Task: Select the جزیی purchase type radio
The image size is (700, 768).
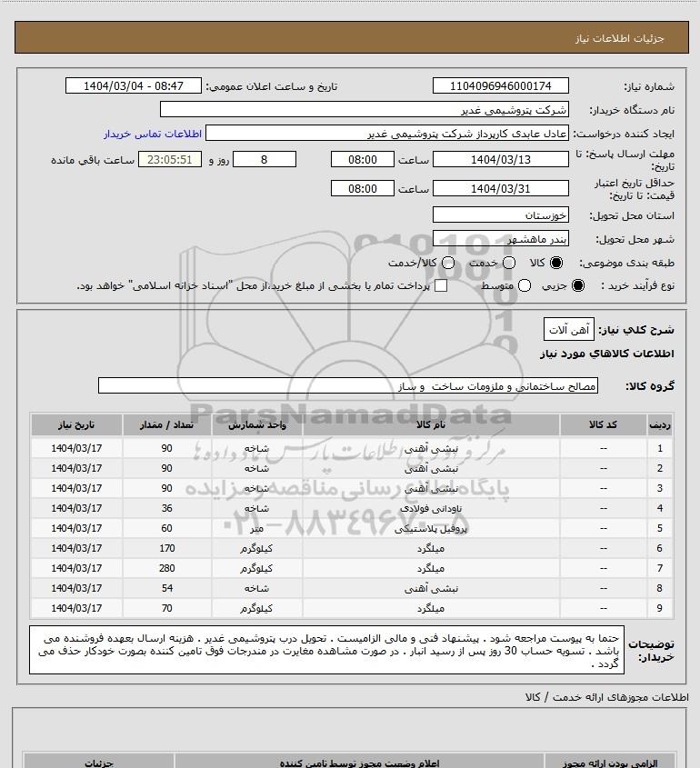Action: click(578, 285)
